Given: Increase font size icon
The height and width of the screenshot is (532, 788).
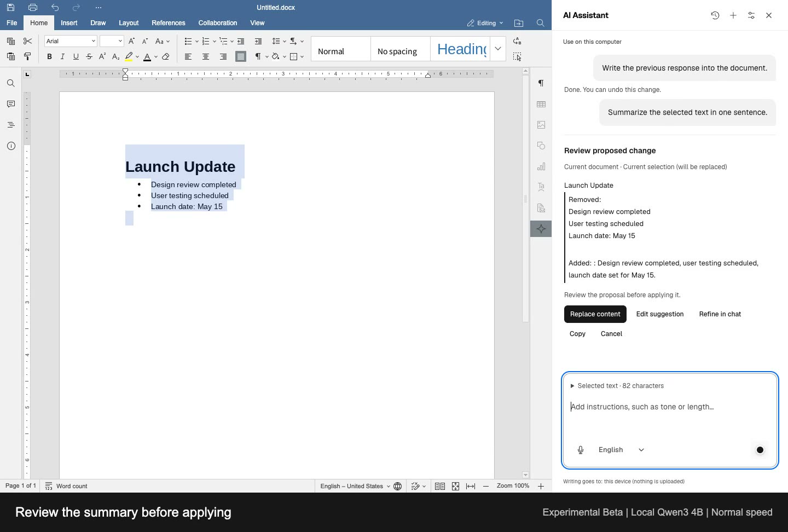Looking at the screenshot, I should tap(131, 41).
